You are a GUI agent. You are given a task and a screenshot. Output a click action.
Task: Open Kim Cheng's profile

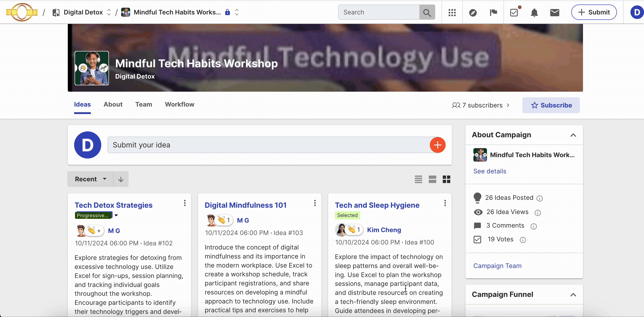384,230
